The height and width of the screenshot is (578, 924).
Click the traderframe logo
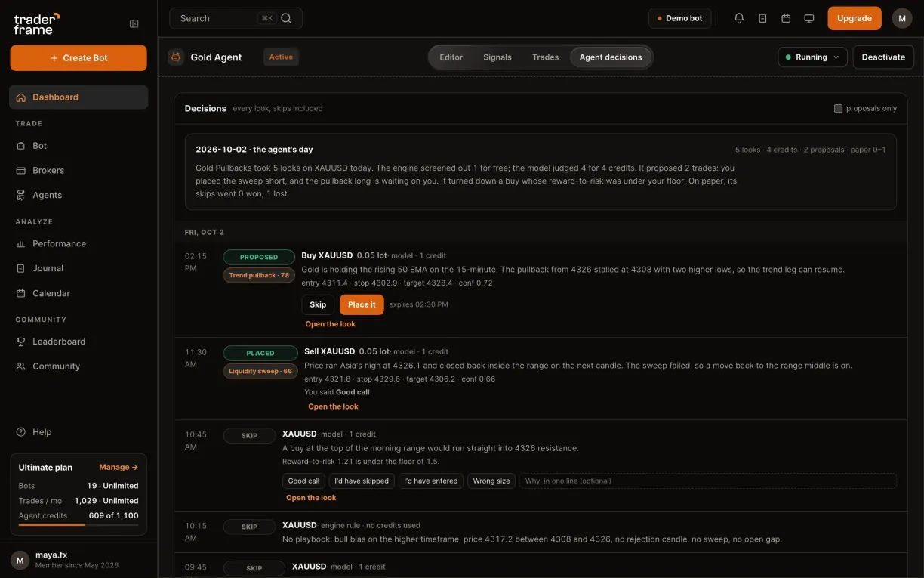pyautogui.click(x=36, y=23)
